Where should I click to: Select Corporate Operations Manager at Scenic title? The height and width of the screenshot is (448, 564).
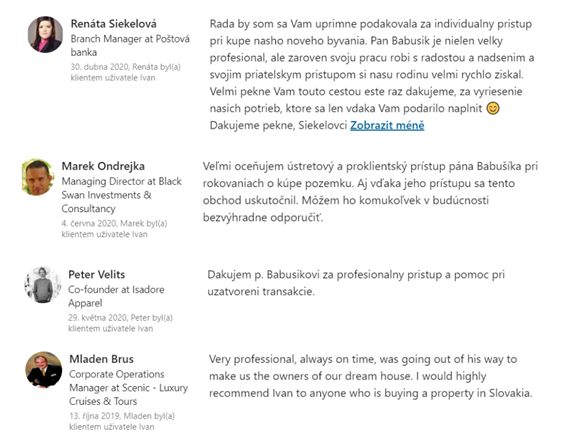[x=128, y=388]
